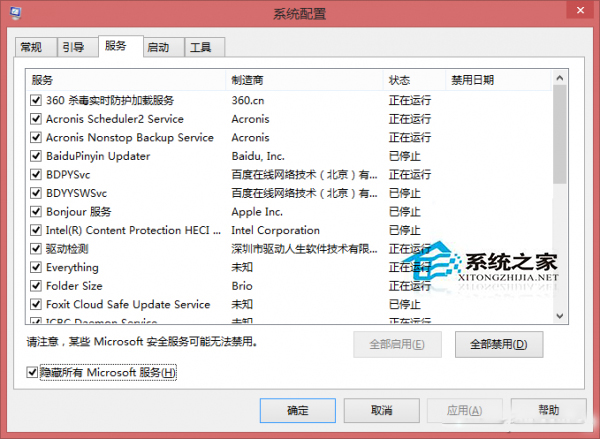Sort list by 状态 column header
The width and height of the screenshot is (600, 439).
[415, 80]
